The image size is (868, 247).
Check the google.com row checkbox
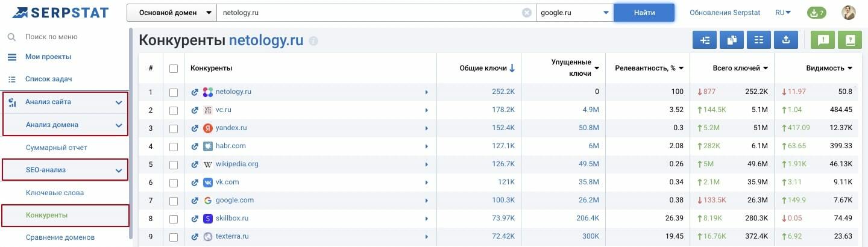pos(174,201)
